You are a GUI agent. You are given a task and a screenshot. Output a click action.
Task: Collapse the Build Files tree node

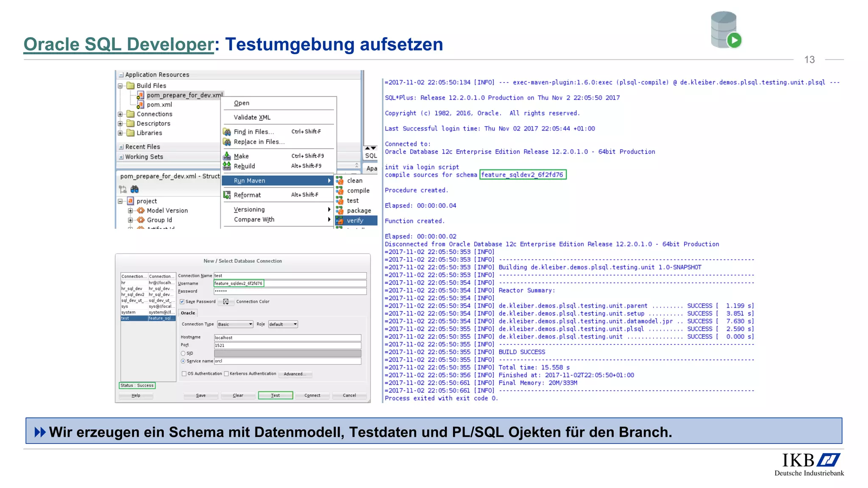pyautogui.click(x=120, y=86)
